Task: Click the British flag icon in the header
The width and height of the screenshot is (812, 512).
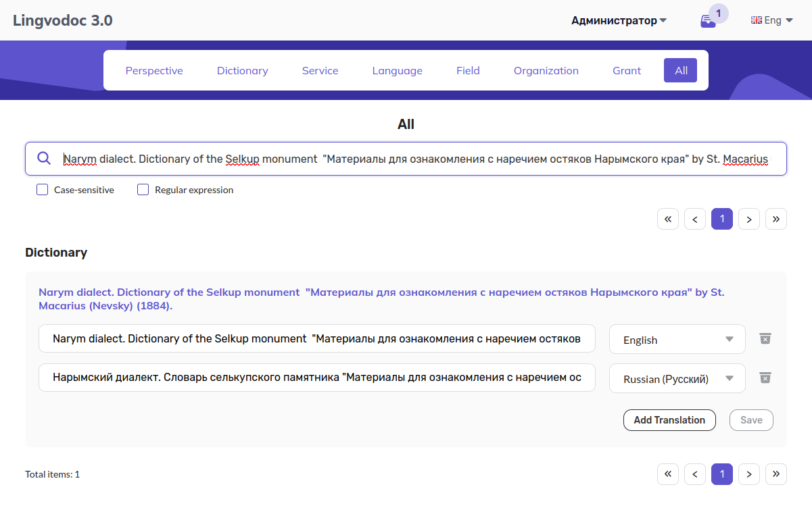Action: pyautogui.click(x=757, y=20)
